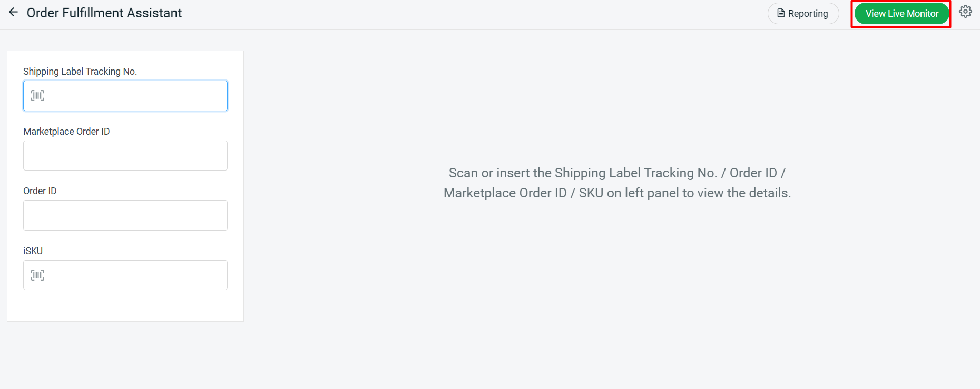Click the word "Reporting" in the header
980x389 pixels.
coord(808,14)
